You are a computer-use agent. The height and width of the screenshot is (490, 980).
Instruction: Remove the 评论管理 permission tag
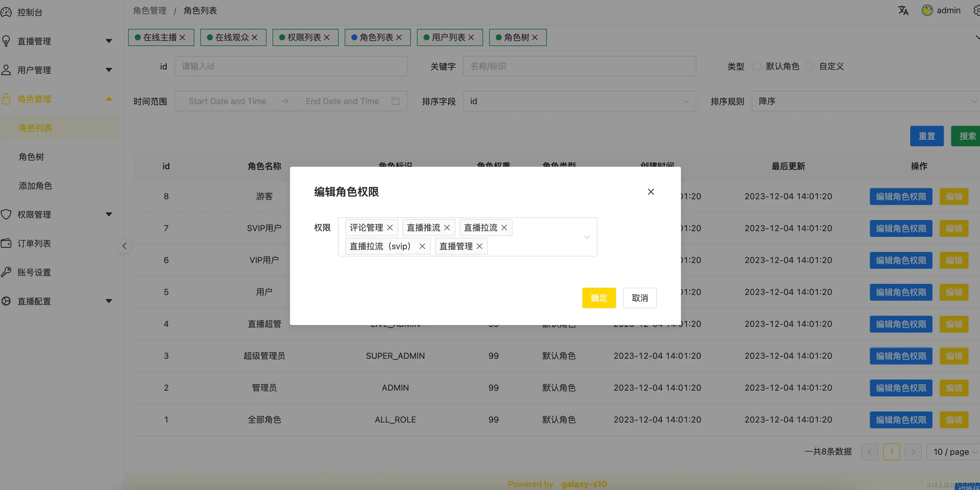(x=390, y=227)
